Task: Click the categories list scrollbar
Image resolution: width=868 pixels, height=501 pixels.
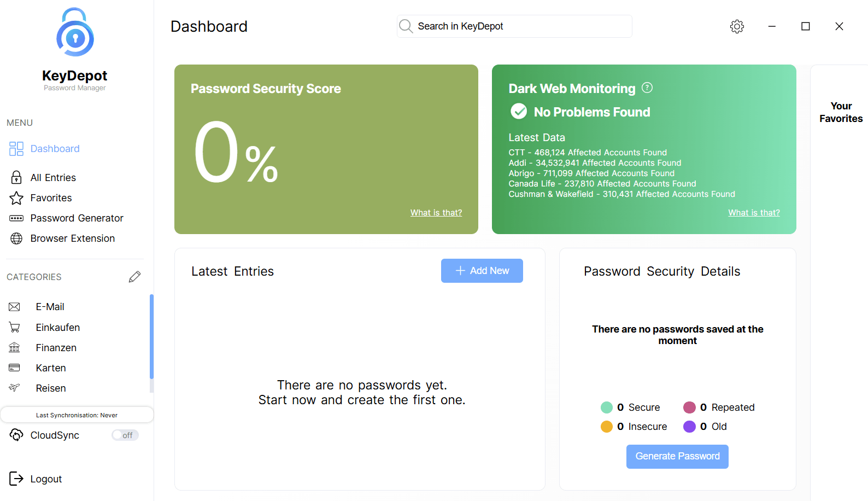Action: (x=151, y=337)
